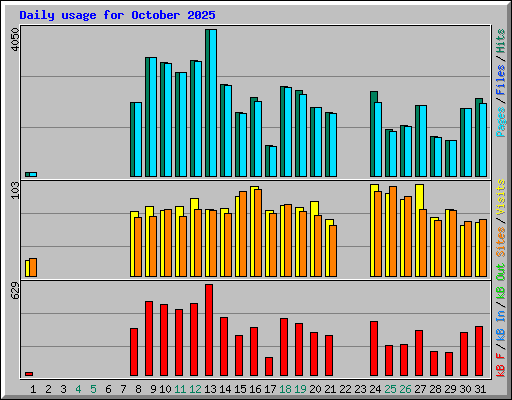Click day label 1 on the x-axis
This screenshot has width=512, height=400.
click(33, 389)
